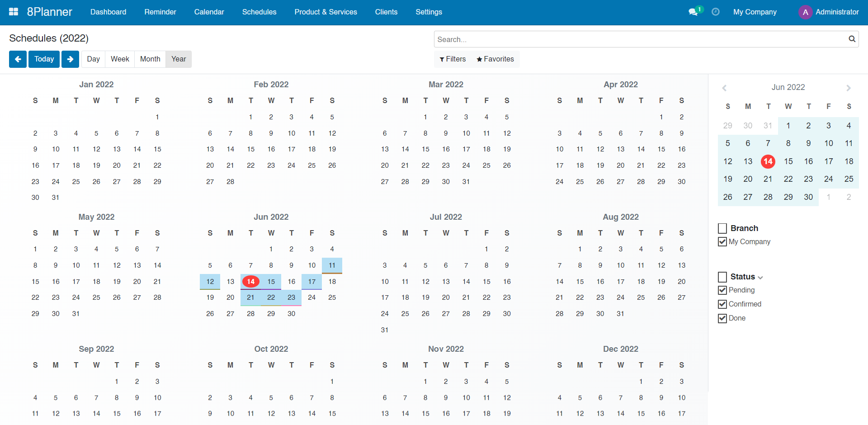Select day 30 in mini calendar June
The width and height of the screenshot is (868, 425).
pos(808,197)
